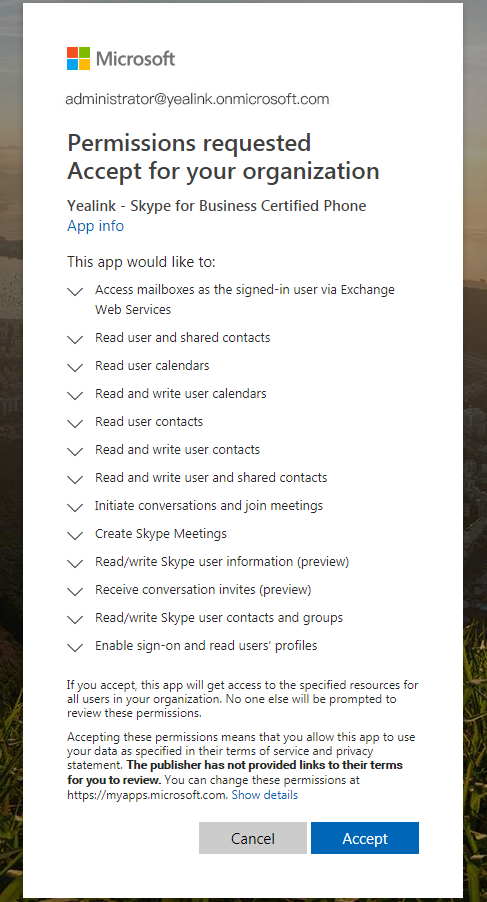This screenshot has height=902, width=487.
Task: Open the Show details link
Action: tap(264, 795)
